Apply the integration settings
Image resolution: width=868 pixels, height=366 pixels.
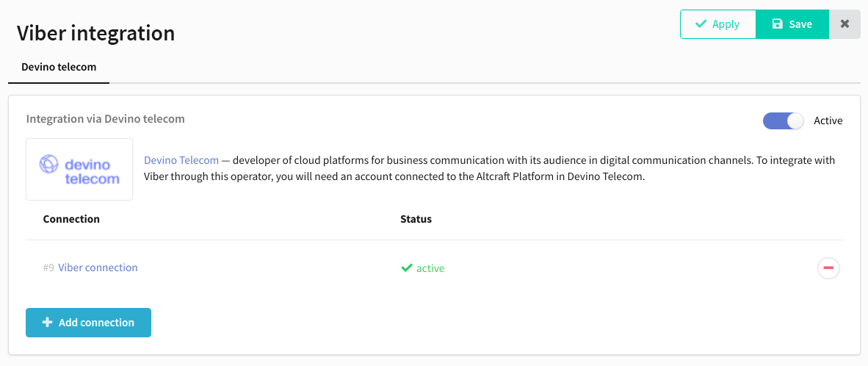click(718, 24)
